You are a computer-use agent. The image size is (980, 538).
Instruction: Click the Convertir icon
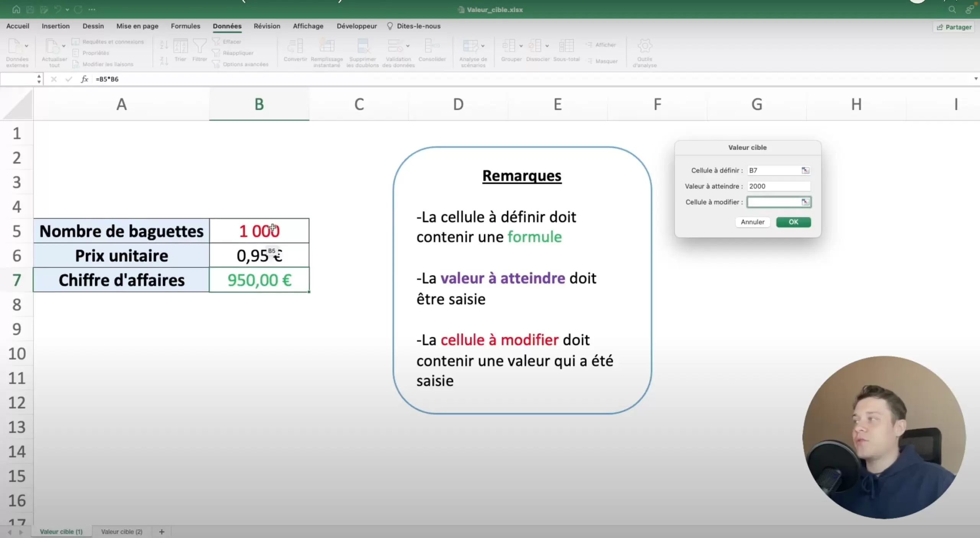coord(295,46)
